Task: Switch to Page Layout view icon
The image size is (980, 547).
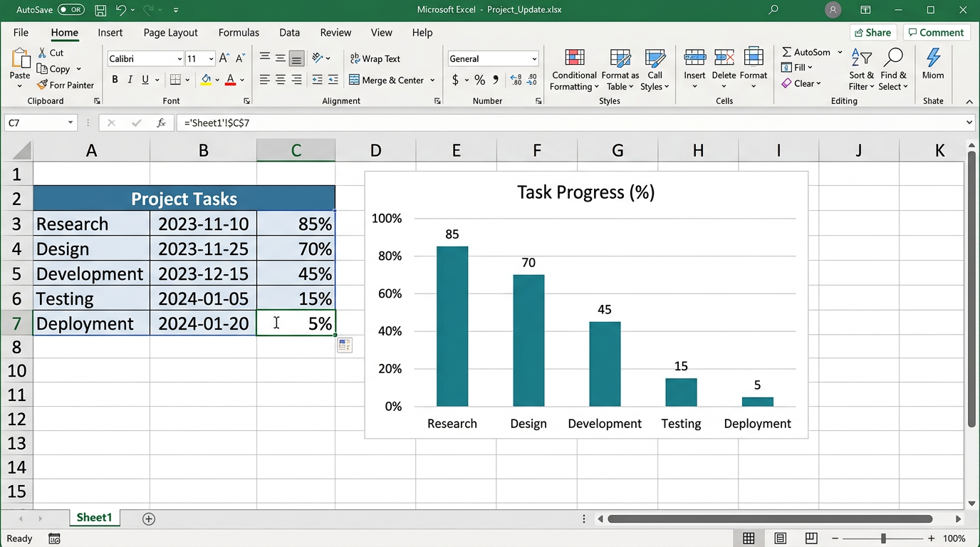Action: 780,538
